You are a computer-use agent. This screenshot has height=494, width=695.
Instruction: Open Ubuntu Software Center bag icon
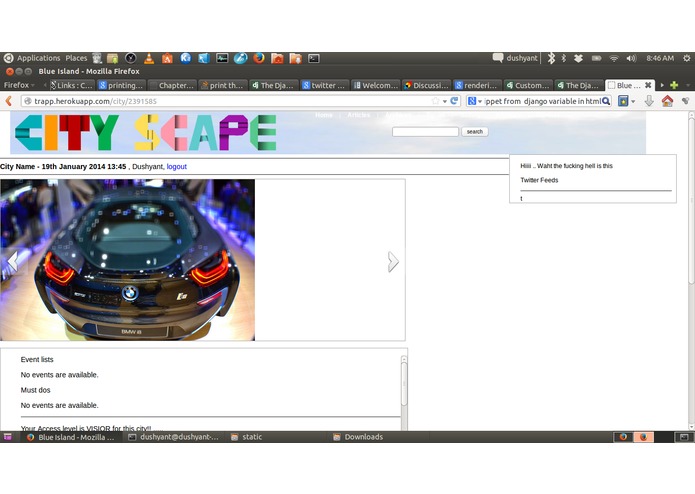(167, 58)
